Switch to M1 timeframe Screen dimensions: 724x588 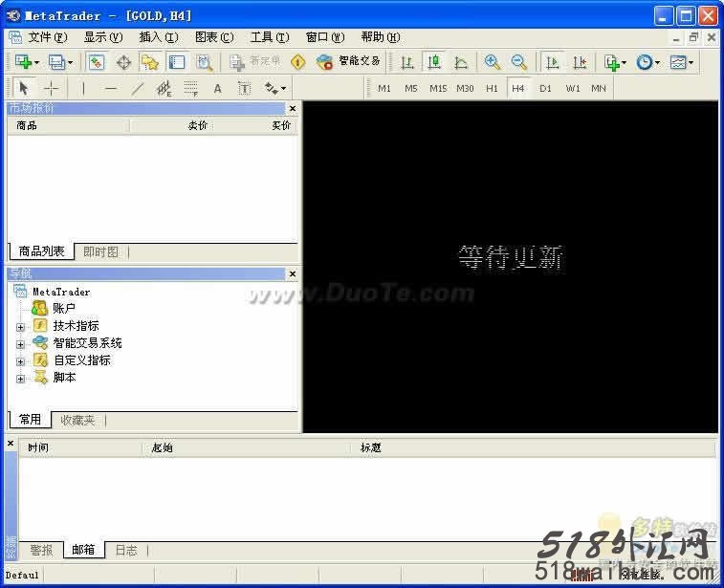tap(384, 88)
